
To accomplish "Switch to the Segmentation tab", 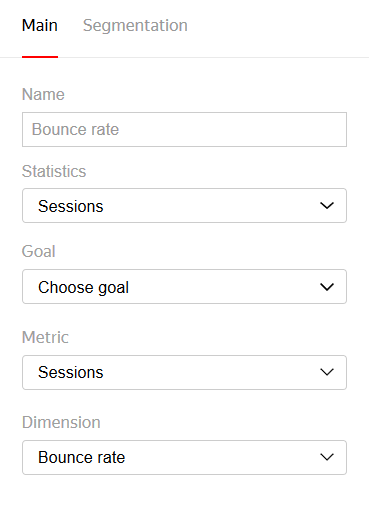I will [x=135, y=26].
